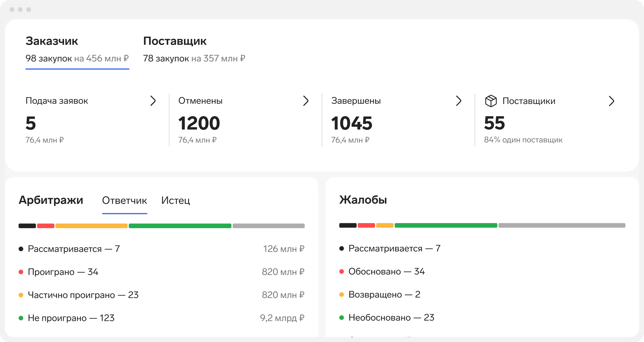Open Отменены details via chevron arrow
The width and height of the screenshot is (644, 342).
(306, 101)
